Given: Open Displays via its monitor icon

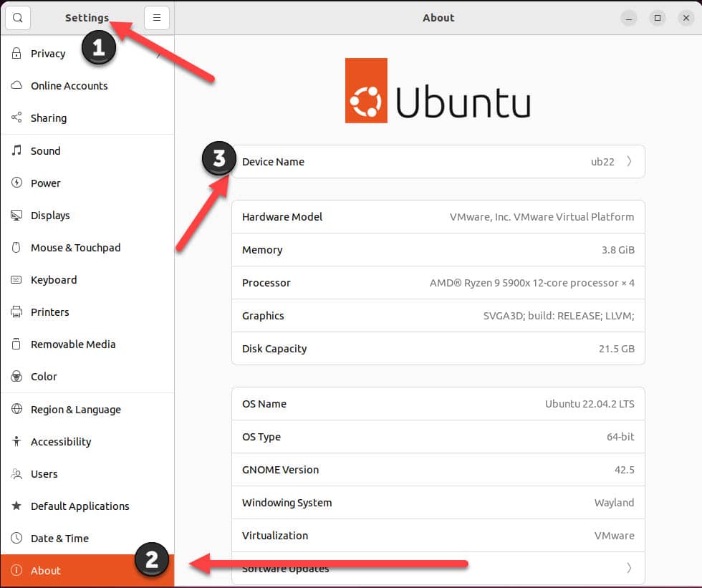Looking at the screenshot, I should tap(15, 215).
